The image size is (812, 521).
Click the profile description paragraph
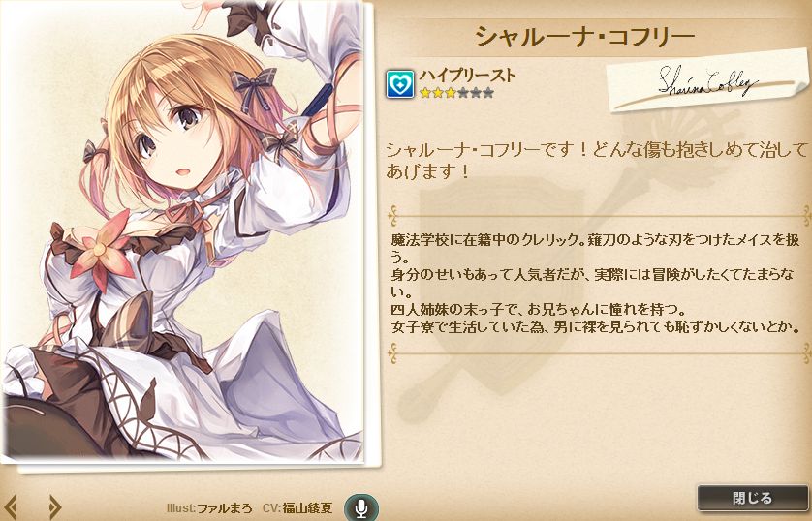(597, 284)
